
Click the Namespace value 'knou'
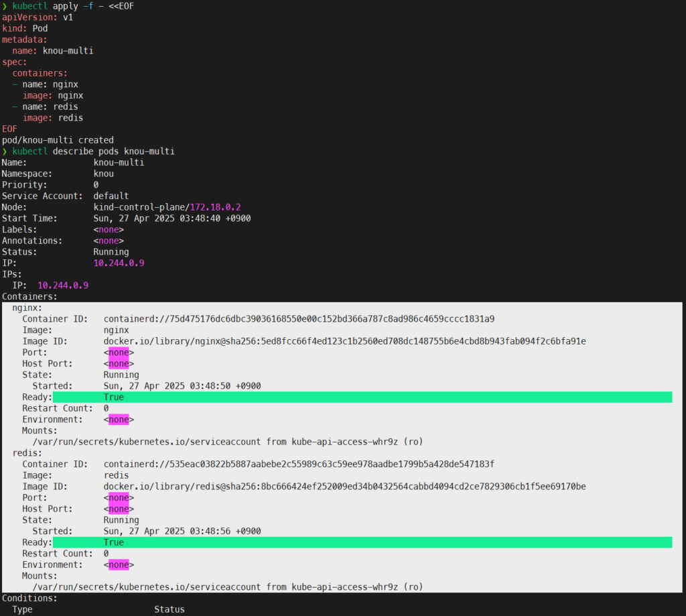pyautogui.click(x=104, y=174)
